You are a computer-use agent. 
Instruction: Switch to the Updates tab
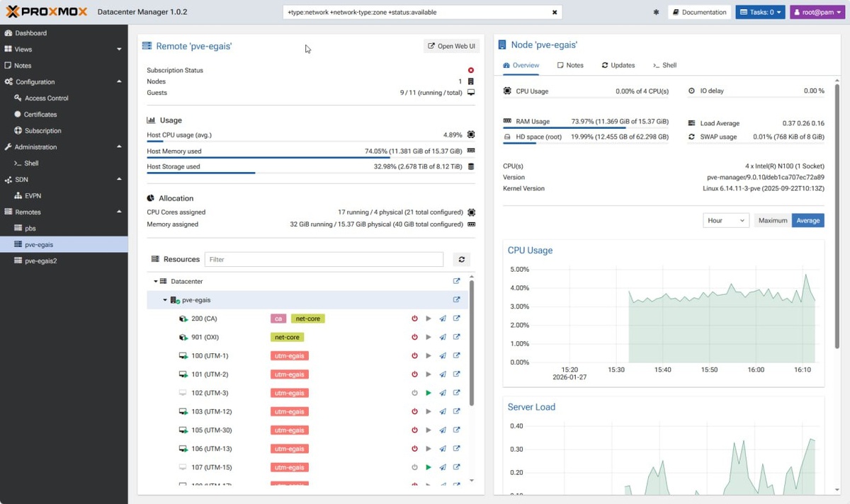[x=618, y=65]
